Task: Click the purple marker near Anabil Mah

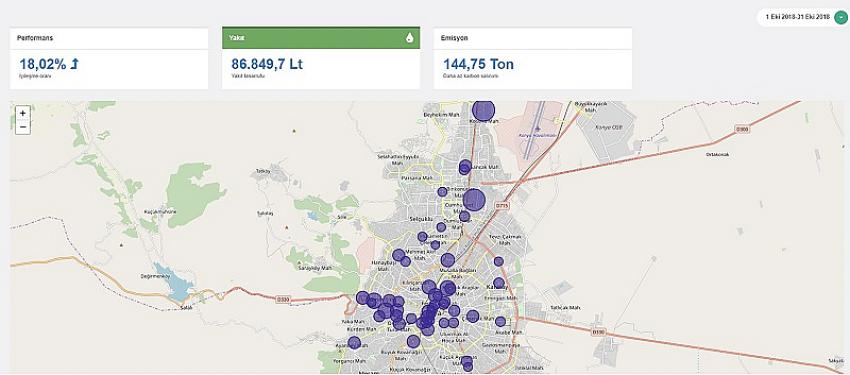Action: (500, 321)
